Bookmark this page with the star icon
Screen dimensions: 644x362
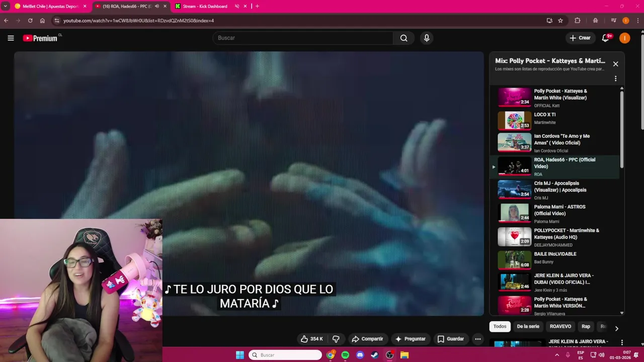point(560,21)
